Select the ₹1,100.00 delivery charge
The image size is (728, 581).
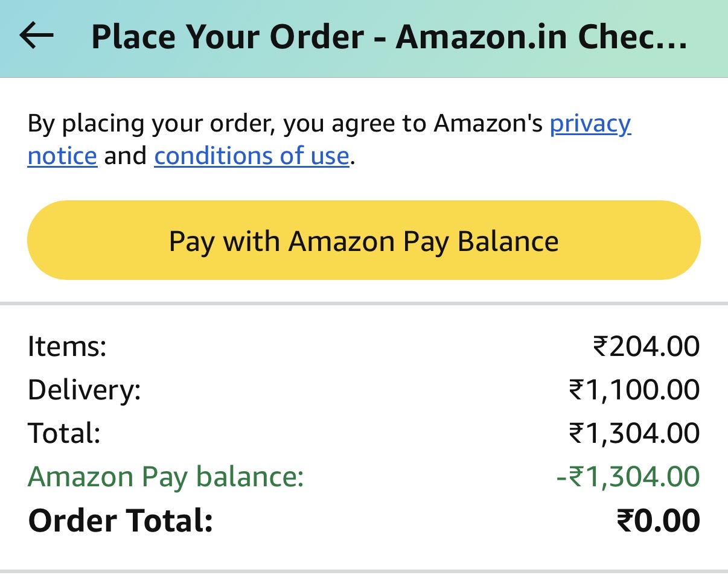[634, 390]
